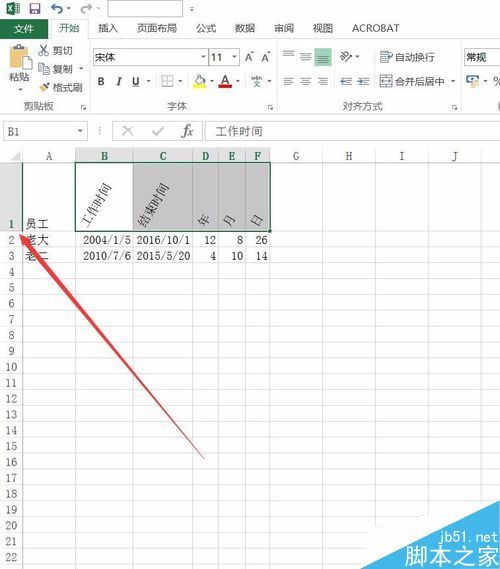Viewport: 500px width, 569px height.
Task: Open the font name dropdown 宋体
Action: 151,57
